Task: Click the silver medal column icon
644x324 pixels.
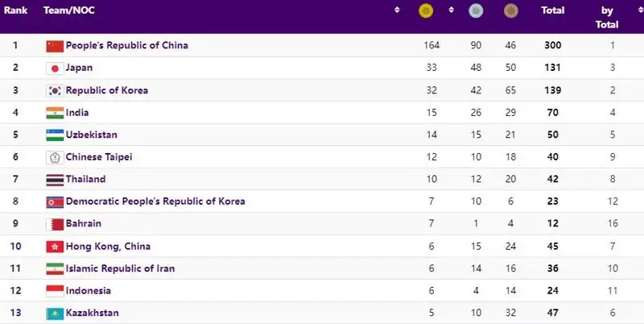Action: click(476, 10)
